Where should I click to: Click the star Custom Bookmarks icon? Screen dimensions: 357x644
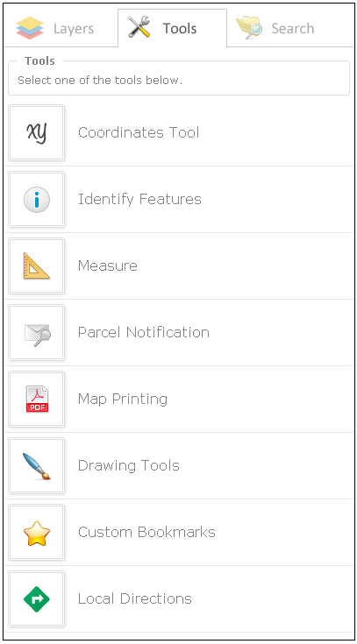click(37, 532)
